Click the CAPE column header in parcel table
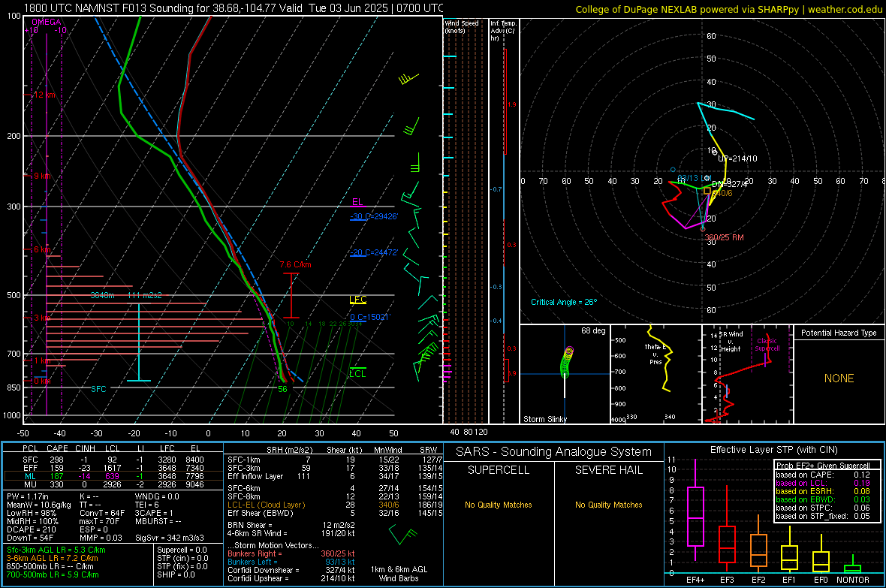This screenshot has width=886, height=588. tap(57, 448)
